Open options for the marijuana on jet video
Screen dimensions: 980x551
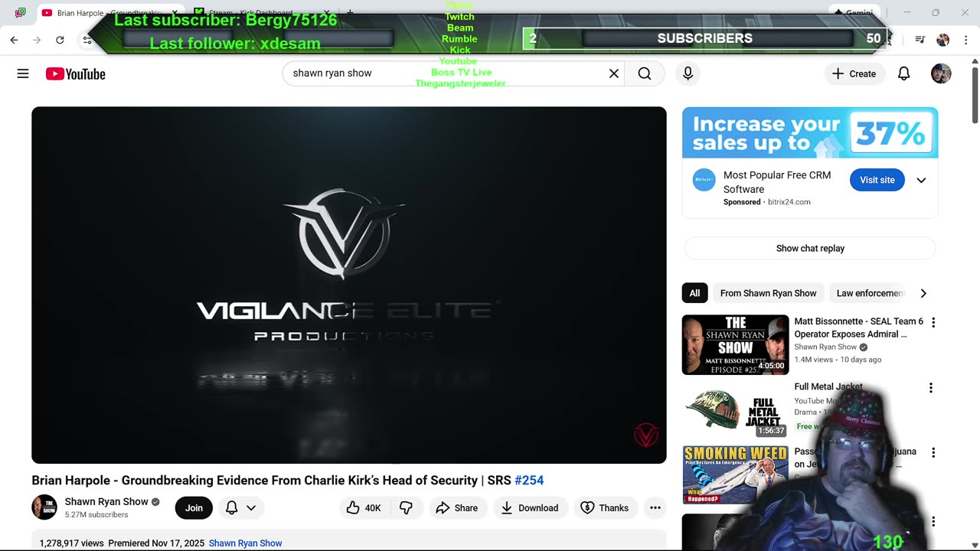point(933,453)
